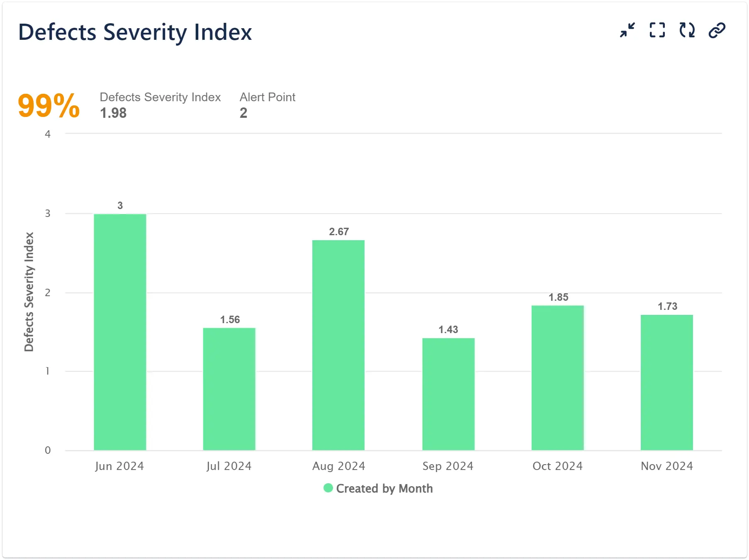Select the Jun 2024 bar
This screenshot has width=749, height=560.
pyautogui.click(x=120, y=332)
